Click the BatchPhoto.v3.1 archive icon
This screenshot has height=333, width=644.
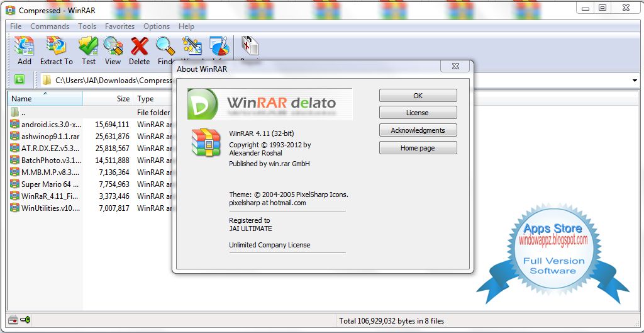[15, 160]
